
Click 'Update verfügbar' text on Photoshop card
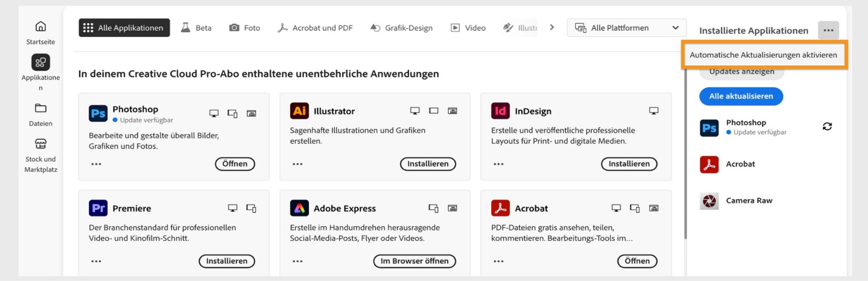(x=146, y=120)
